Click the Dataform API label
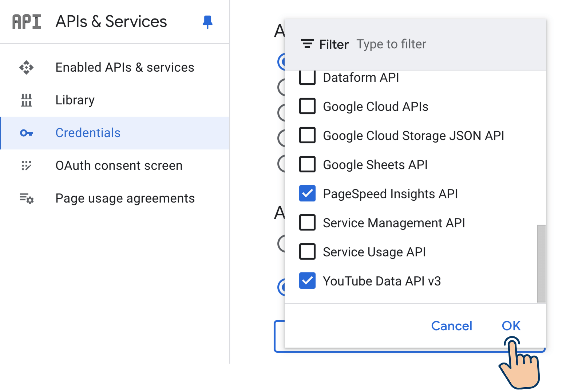Viewport: 570px width, 392px height. tap(361, 77)
